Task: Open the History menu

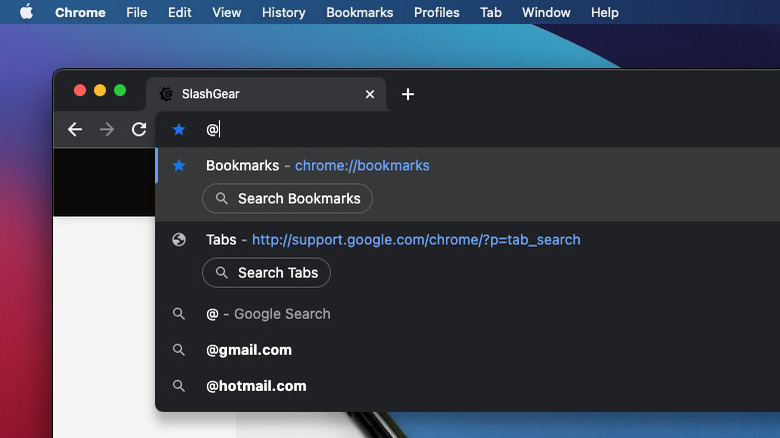Action: tap(283, 12)
